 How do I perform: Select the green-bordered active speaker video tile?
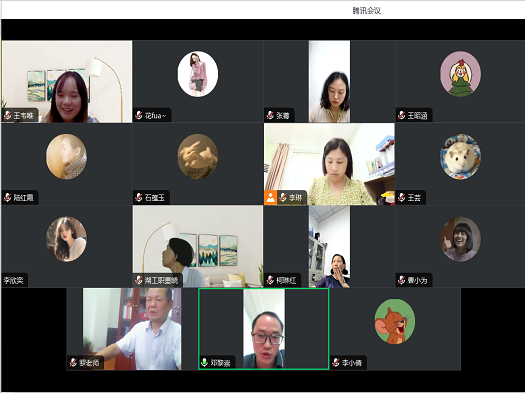point(264,329)
